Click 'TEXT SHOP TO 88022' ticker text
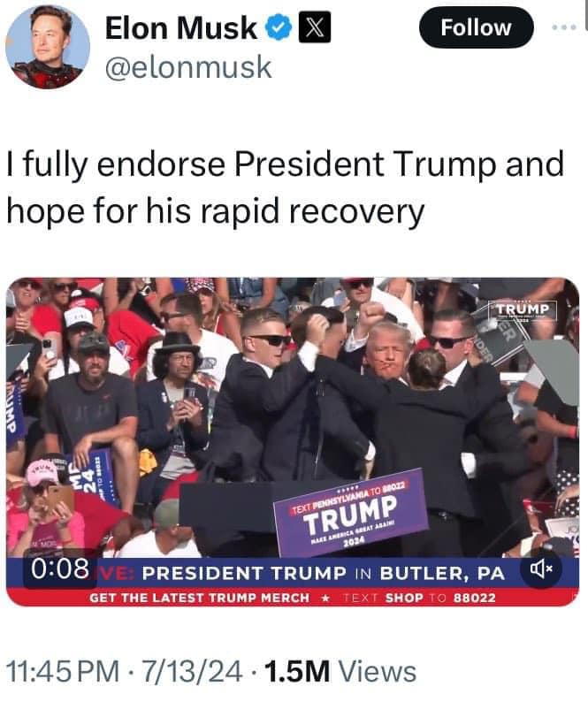588x702 pixels. [420, 598]
